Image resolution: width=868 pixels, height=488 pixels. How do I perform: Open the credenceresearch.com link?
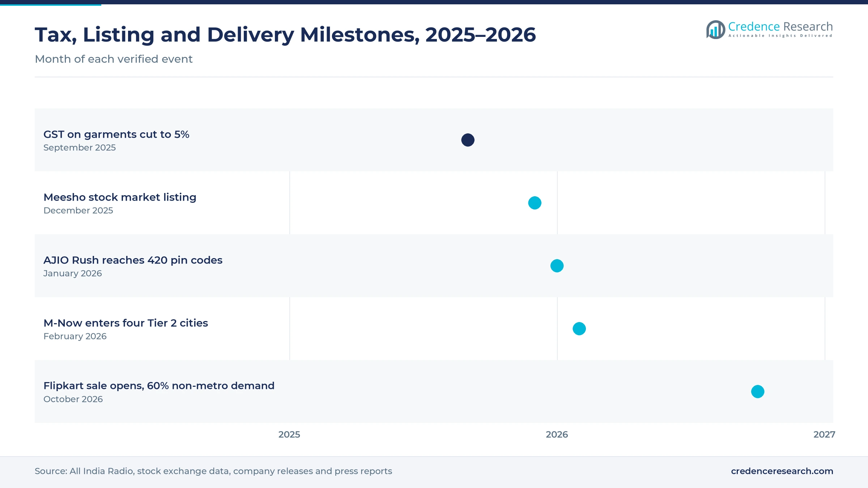tap(782, 471)
